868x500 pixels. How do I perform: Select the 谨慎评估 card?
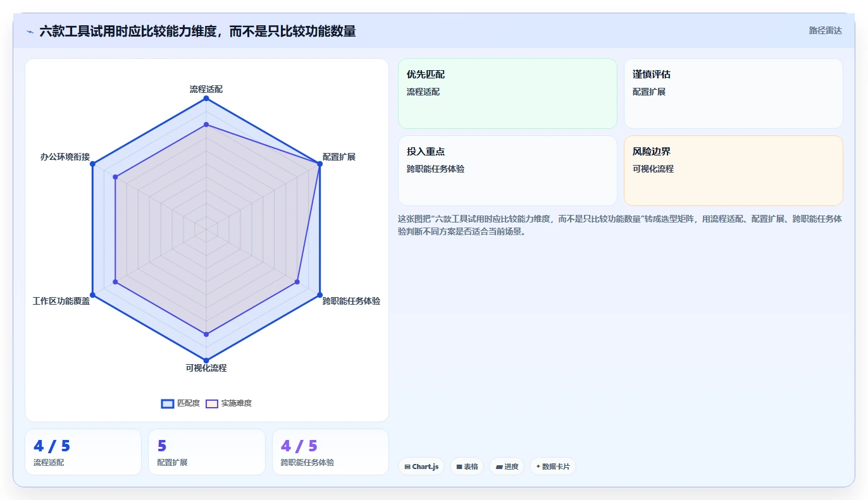pos(733,94)
